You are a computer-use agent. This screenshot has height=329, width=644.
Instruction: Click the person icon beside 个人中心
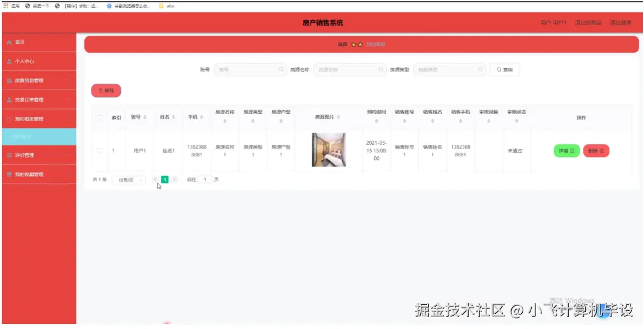[x=9, y=61]
